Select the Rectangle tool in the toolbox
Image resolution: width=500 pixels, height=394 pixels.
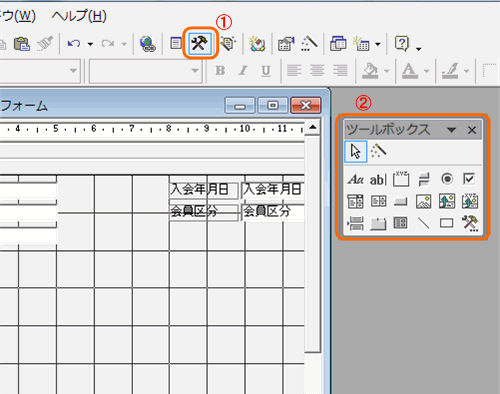tap(447, 223)
